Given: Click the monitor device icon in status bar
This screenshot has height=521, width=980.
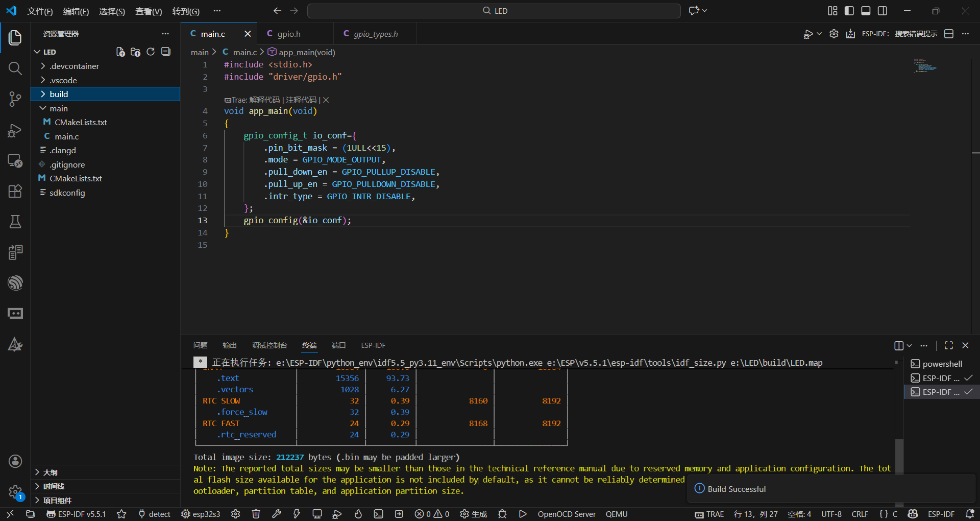Looking at the screenshot, I should pyautogui.click(x=317, y=514).
